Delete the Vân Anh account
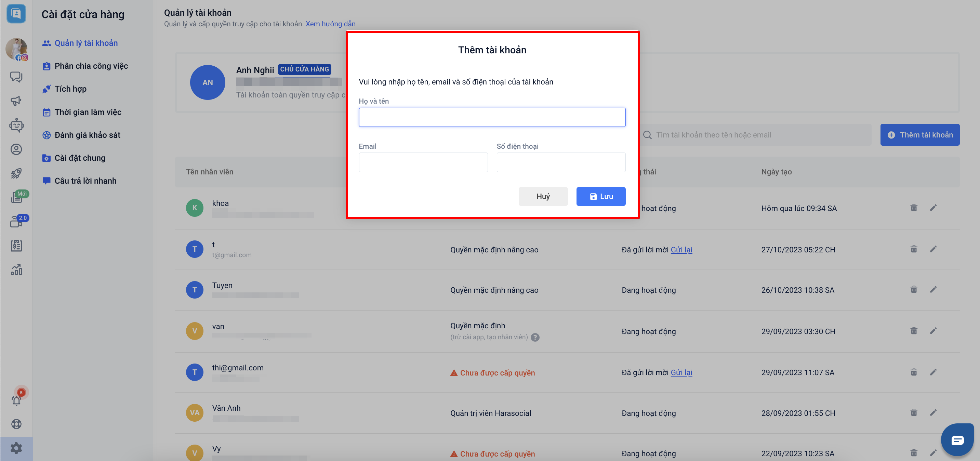 (913, 413)
